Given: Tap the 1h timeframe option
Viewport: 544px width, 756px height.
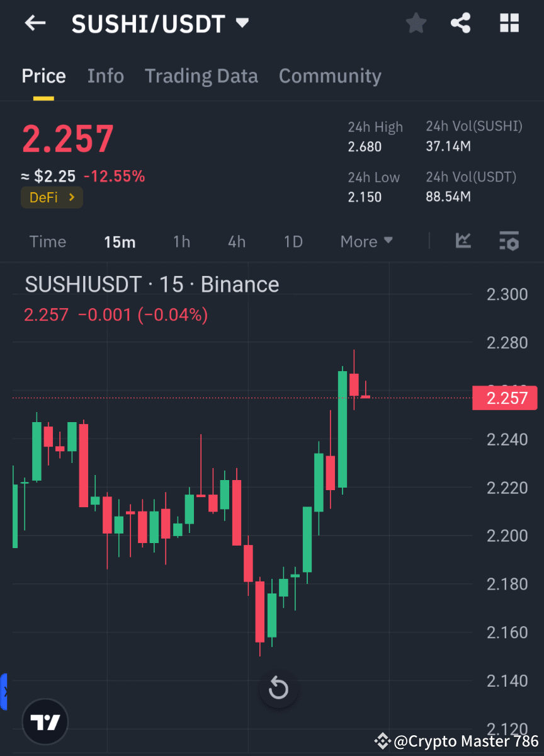Looking at the screenshot, I should point(181,241).
